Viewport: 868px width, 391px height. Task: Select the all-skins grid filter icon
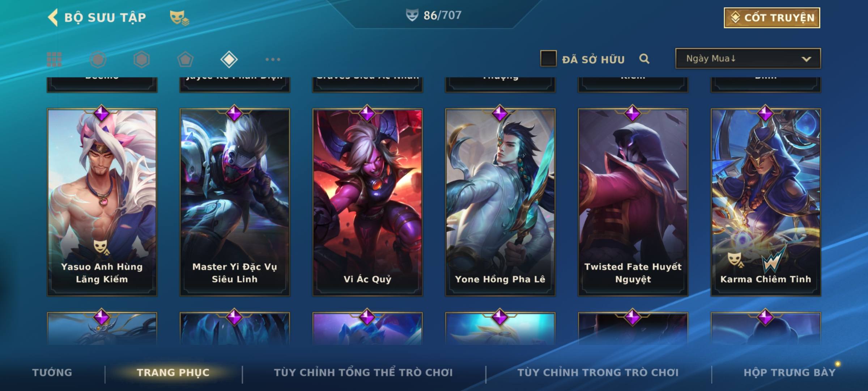coord(54,59)
